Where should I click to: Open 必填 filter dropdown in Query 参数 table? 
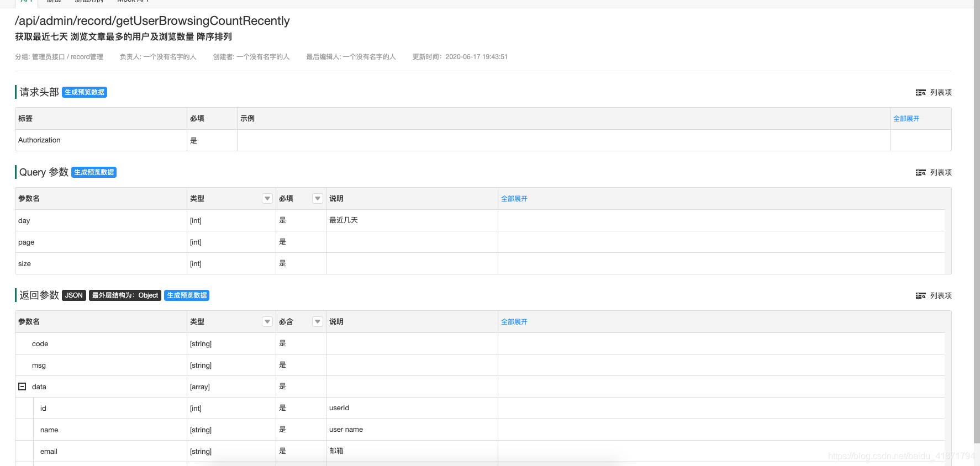tap(318, 198)
